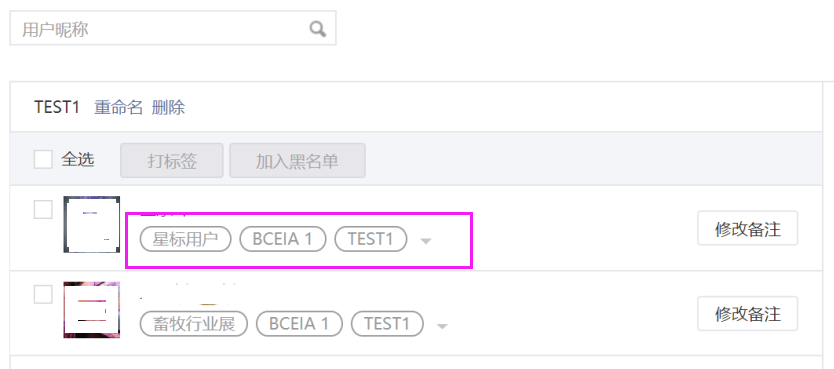Check the 全选 checkbox
Image resolution: width=834 pixels, height=369 pixels.
[43, 159]
